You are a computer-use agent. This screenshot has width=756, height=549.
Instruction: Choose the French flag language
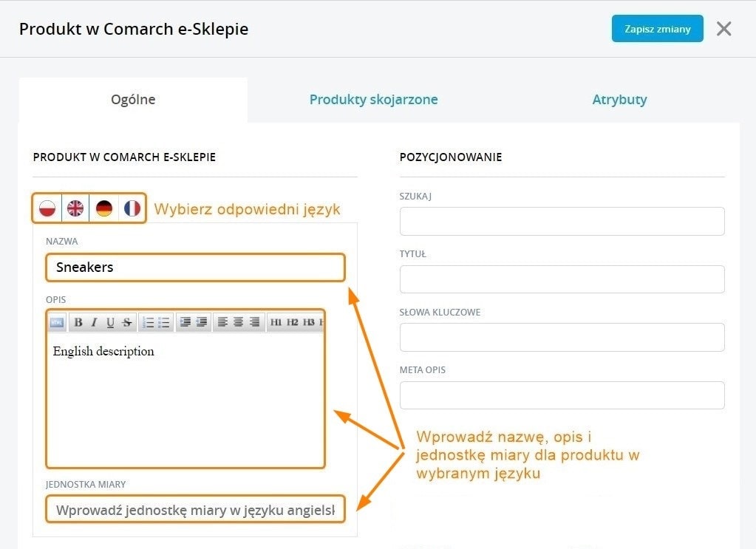132,208
